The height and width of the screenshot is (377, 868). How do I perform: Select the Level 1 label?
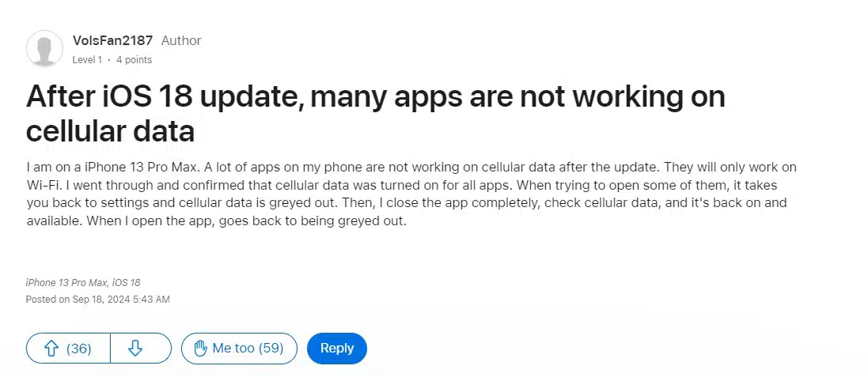(x=88, y=60)
